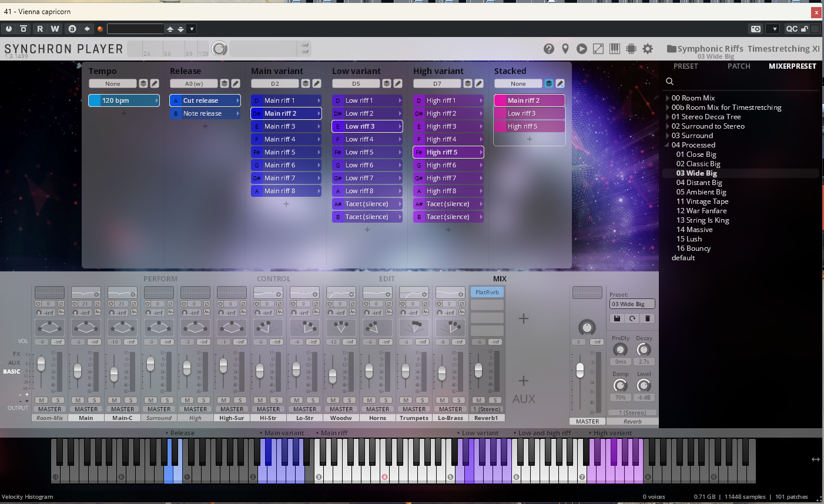Image resolution: width=824 pixels, height=504 pixels.
Task: Click the Release dimension layers icon
Action: 225,83
